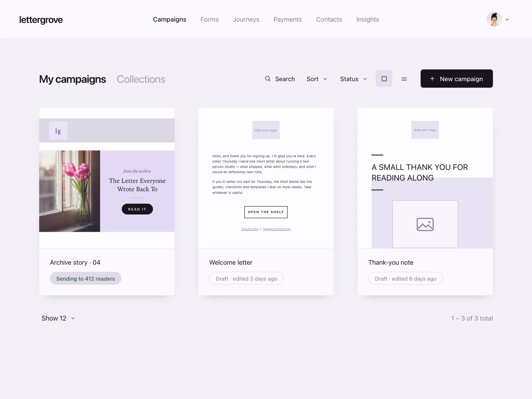Image resolution: width=532 pixels, height=399 pixels.
Task: Click the Welcome letter title
Action: pos(231,262)
